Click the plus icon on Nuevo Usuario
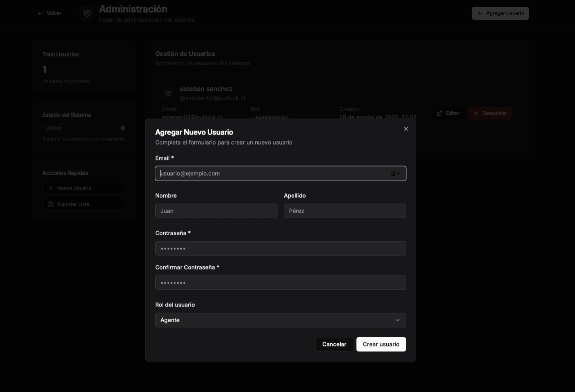Screen dimensions: 575x392 [51, 188]
